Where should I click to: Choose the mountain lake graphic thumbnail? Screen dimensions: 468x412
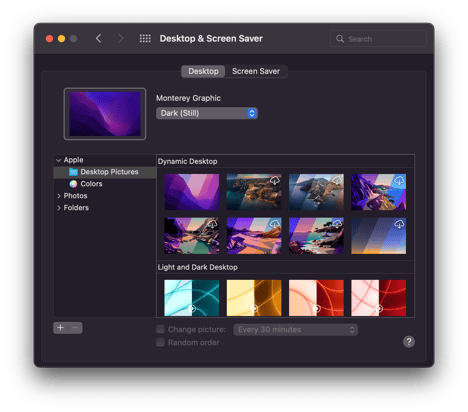click(192, 236)
